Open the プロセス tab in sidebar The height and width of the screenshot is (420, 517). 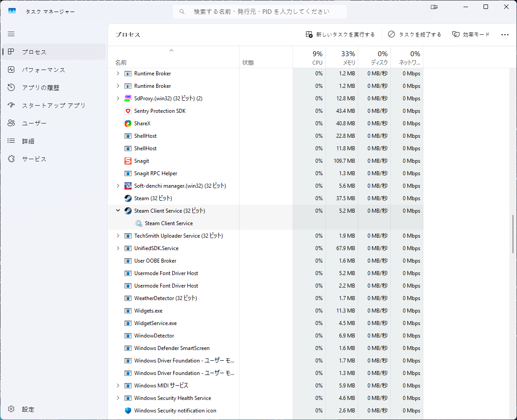click(54, 52)
